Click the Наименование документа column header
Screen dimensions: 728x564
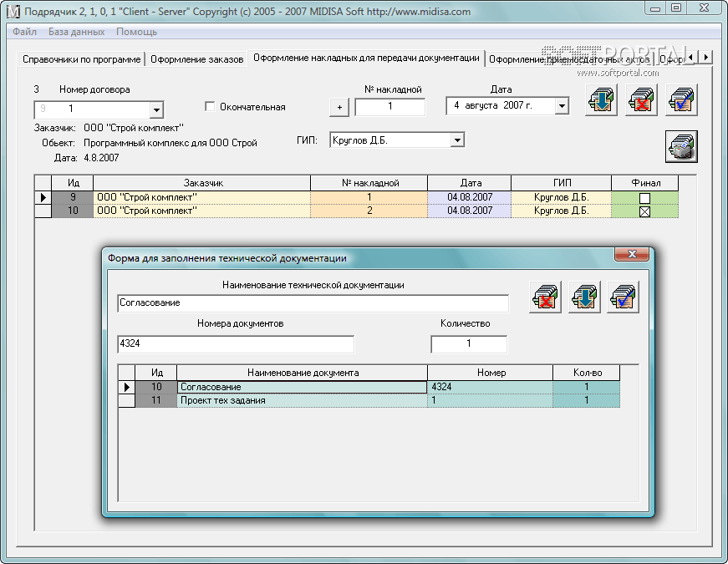click(303, 373)
